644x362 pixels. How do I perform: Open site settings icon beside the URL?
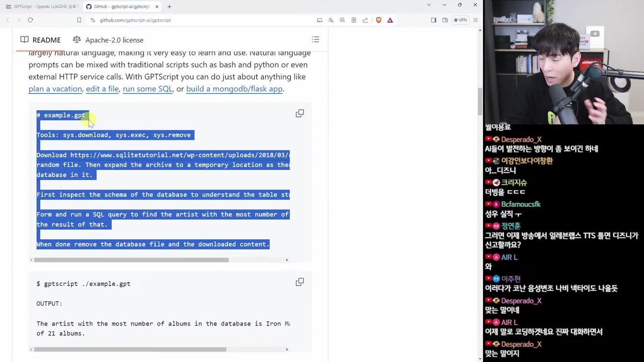tap(92, 20)
